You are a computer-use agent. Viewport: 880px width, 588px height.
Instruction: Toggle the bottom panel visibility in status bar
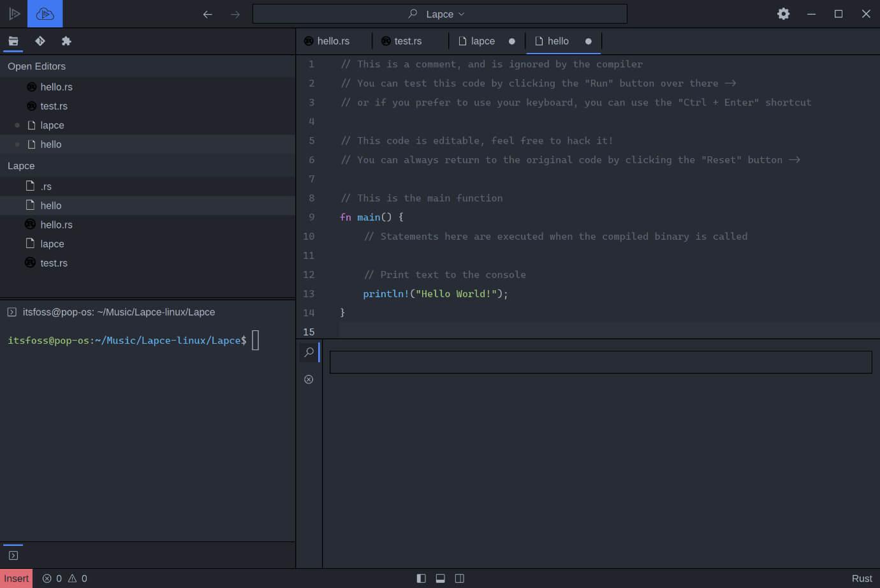(440, 578)
